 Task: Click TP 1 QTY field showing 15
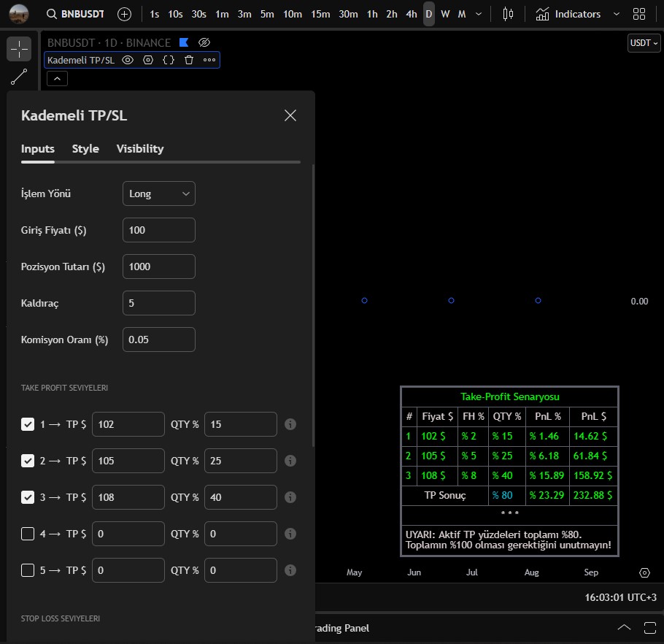point(241,424)
